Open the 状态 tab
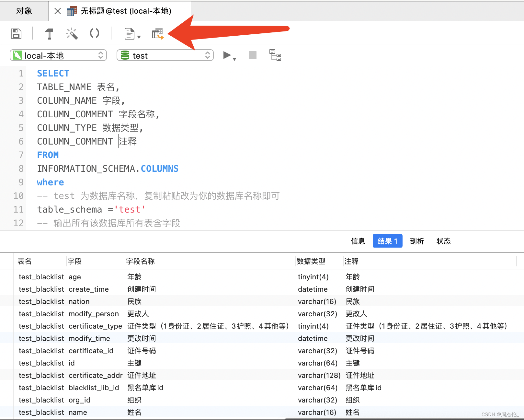 [x=444, y=241]
